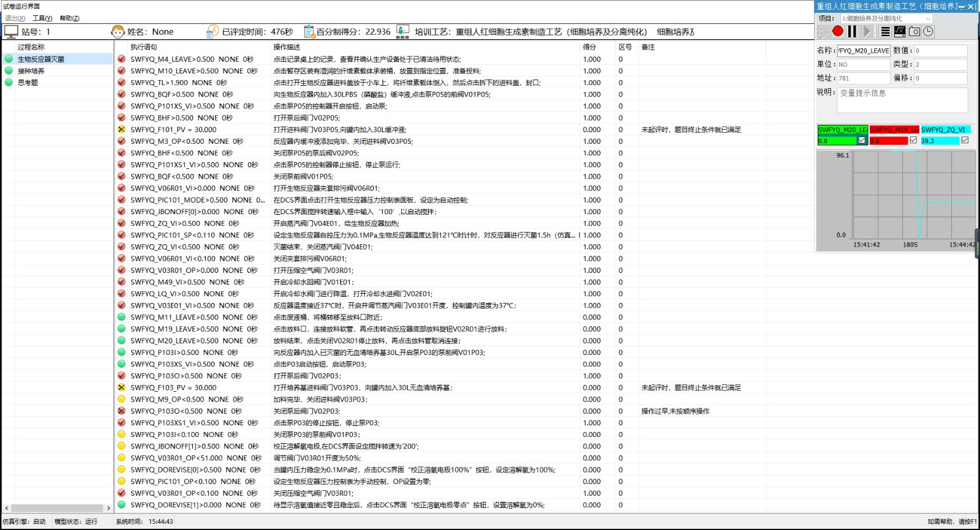This screenshot has height=530, width=980.
Task: Click the lightning bolt icon in toolbar
Action: tap(823, 31)
